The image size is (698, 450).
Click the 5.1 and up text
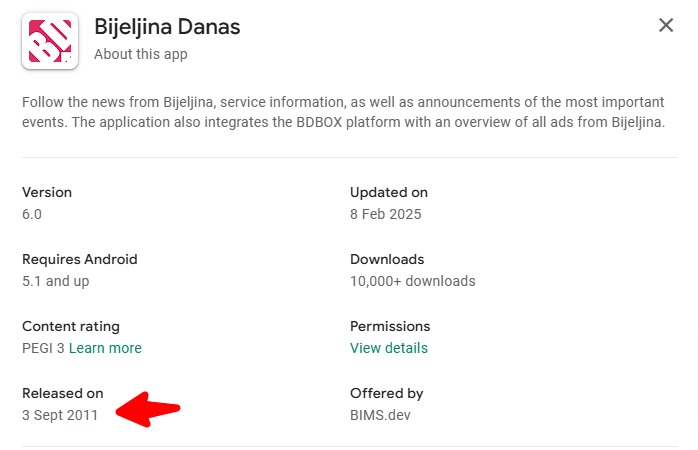(56, 281)
